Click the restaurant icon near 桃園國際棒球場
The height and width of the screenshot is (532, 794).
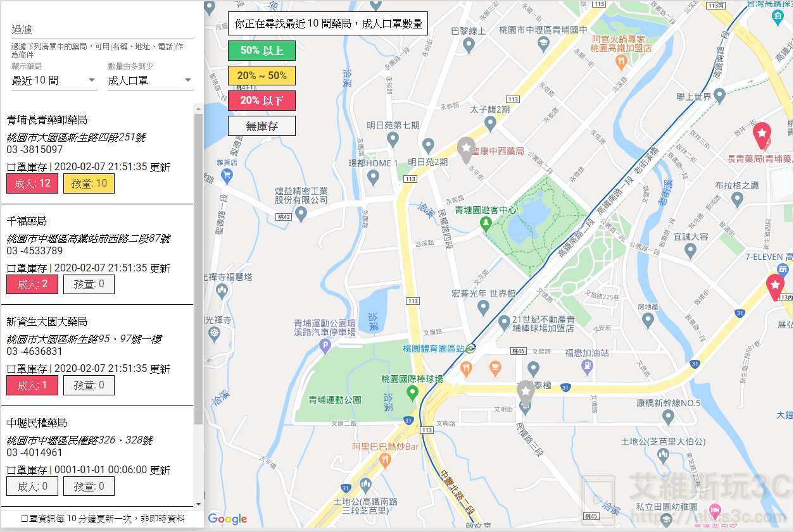467,368
